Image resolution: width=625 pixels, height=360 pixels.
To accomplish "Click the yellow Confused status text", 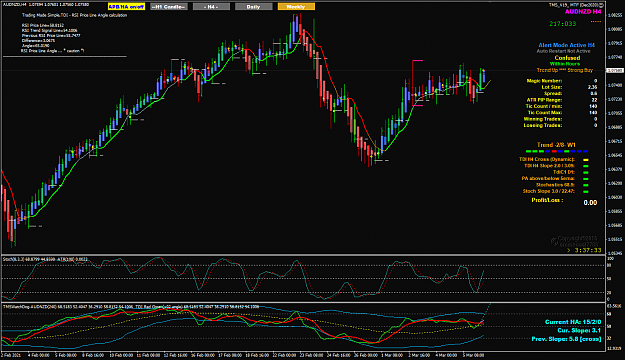I will 567,58.
